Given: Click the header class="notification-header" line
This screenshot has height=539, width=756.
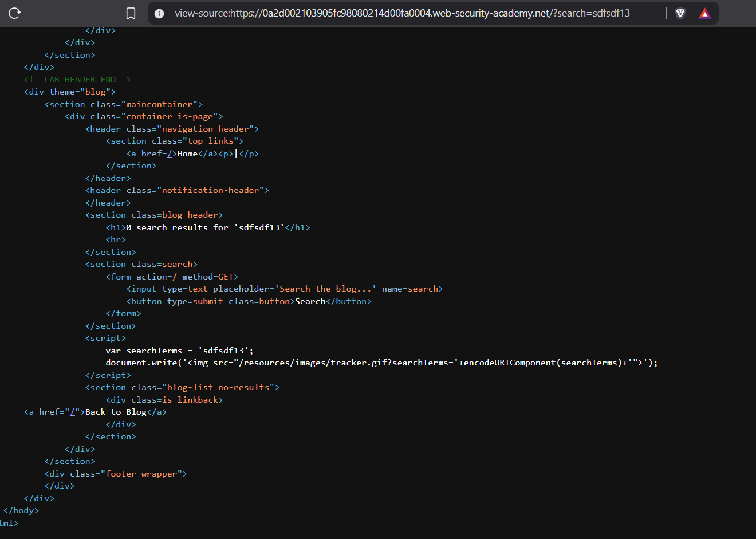Looking at the screenshot, I should pyautogui.click(x=177, y=190).
